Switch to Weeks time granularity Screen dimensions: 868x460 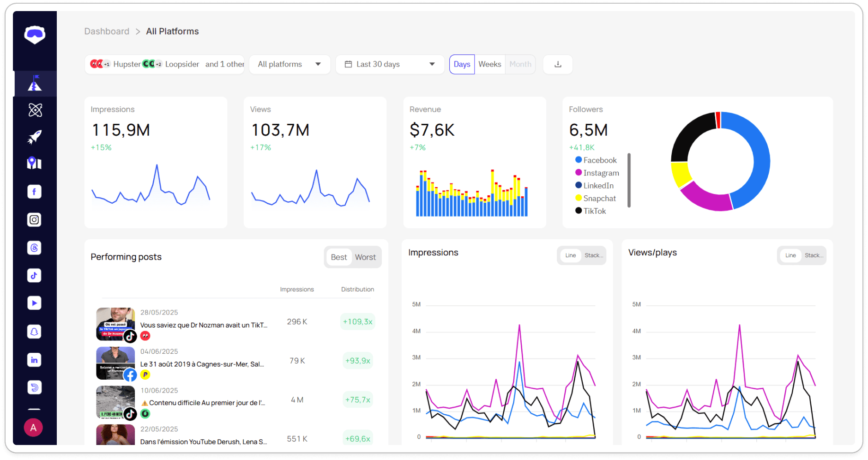point(489,64)
